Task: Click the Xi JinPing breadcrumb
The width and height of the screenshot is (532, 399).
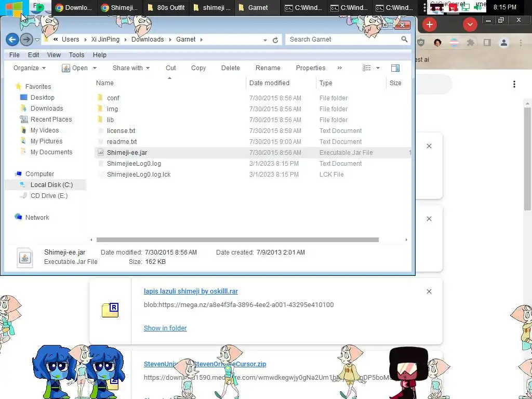Action: coord(105,39)
